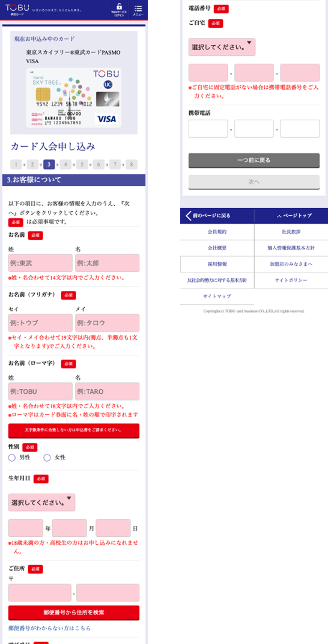Open the 加盟店のみなさまへ link
This screenshot has width=328, height=644.
pos(291,264)
